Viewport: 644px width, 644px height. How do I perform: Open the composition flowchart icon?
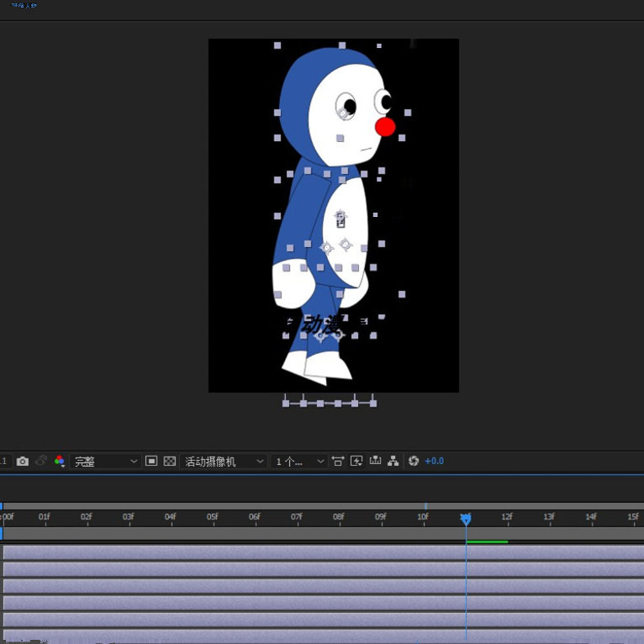pyautogui.click(x=393, y=461)
